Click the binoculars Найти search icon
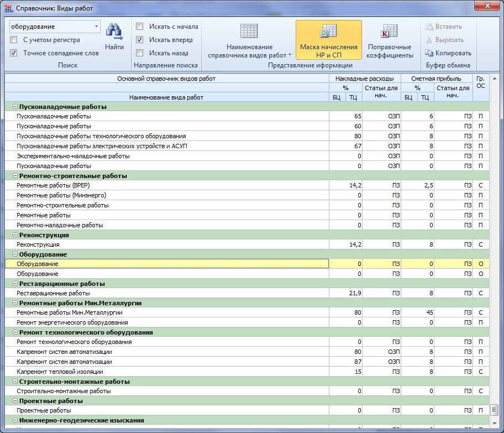Viewport: 504px width, 433px height. coord(114,31)
